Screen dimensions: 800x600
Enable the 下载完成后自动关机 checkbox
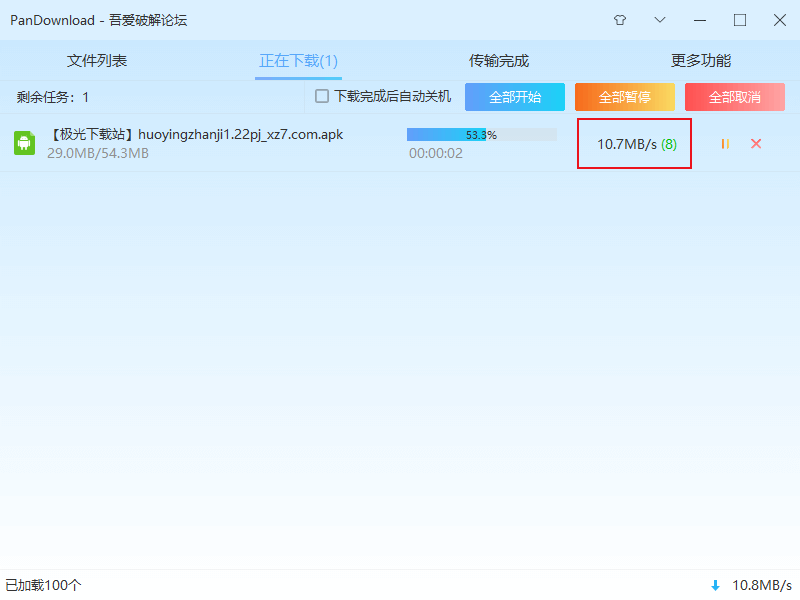tap(324, 97)
